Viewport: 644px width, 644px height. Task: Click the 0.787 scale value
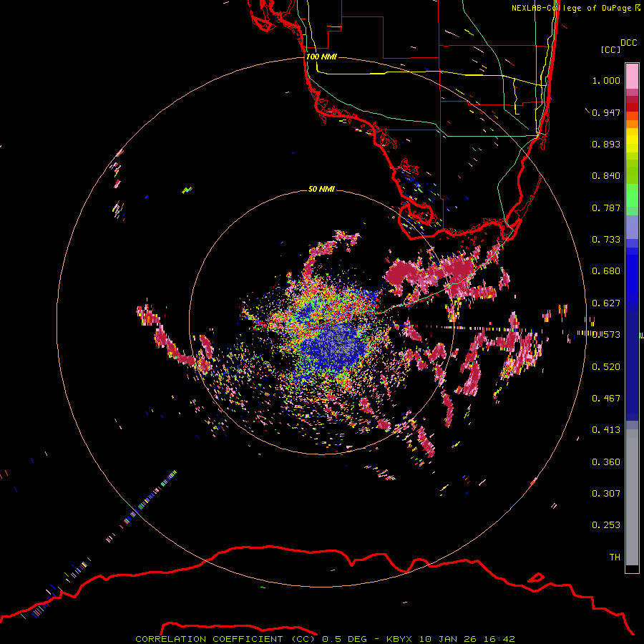pos(606,208)
